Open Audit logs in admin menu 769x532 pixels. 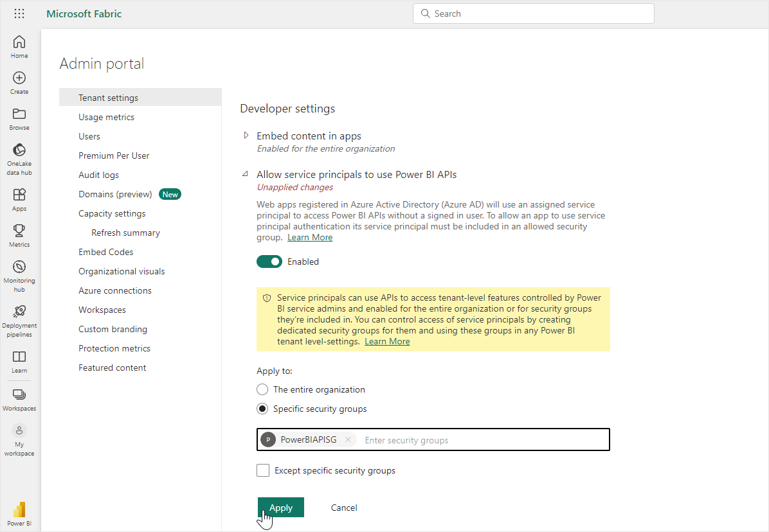click(x=98, y=175)
